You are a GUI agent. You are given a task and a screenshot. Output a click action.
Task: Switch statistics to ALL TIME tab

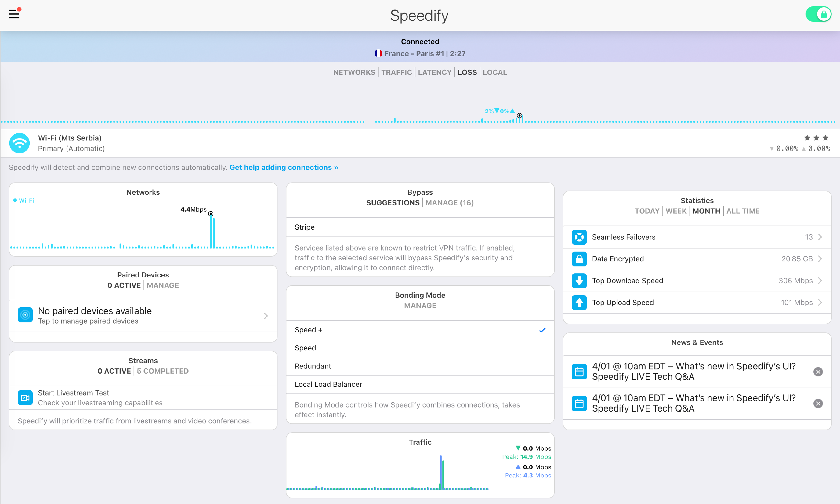[743, 211]
